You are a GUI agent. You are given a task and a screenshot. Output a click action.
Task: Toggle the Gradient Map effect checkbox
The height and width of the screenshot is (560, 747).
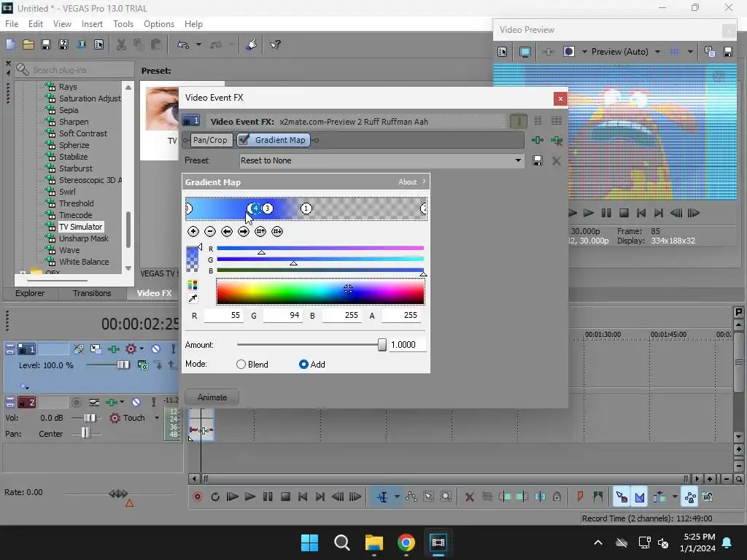pos(244,139)
